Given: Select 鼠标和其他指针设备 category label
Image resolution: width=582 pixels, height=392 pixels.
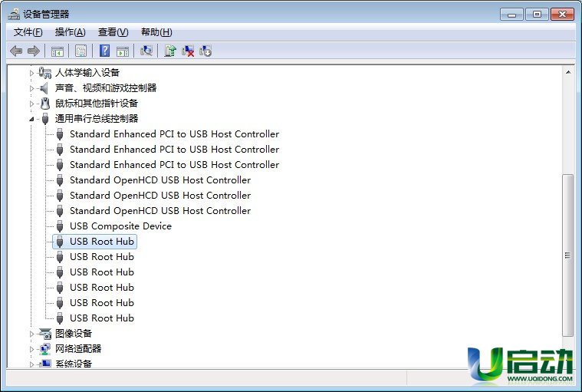Looking at the screenshot, I should click(x=97, y=104).
